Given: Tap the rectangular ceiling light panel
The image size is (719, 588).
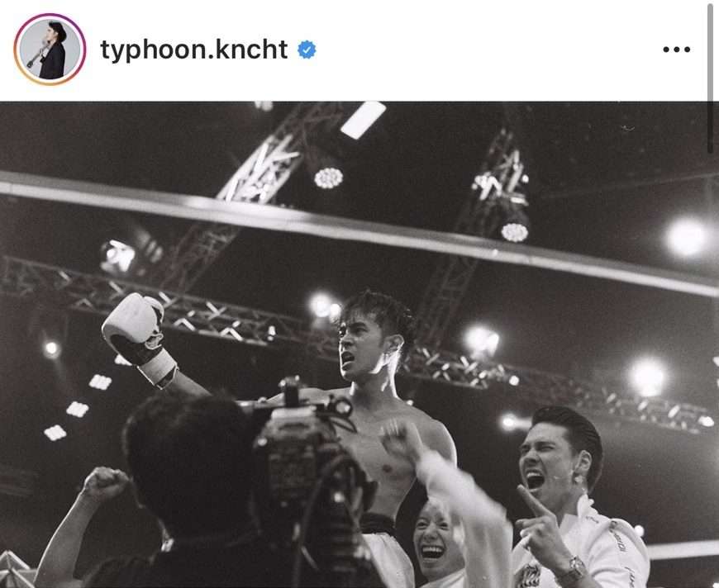Looking at the screenshot, I should [x=363, y=120].
